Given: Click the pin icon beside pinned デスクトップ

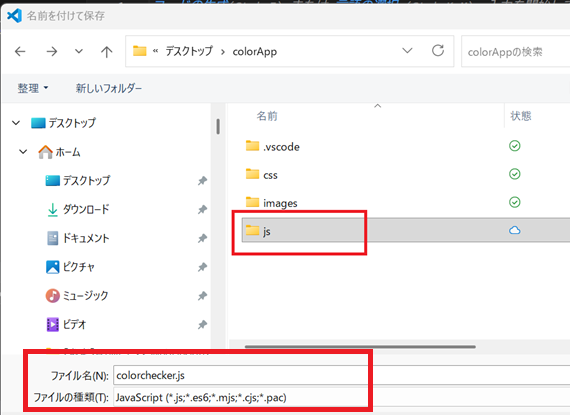Looking at the screenshot, I should tap(202, 180).
